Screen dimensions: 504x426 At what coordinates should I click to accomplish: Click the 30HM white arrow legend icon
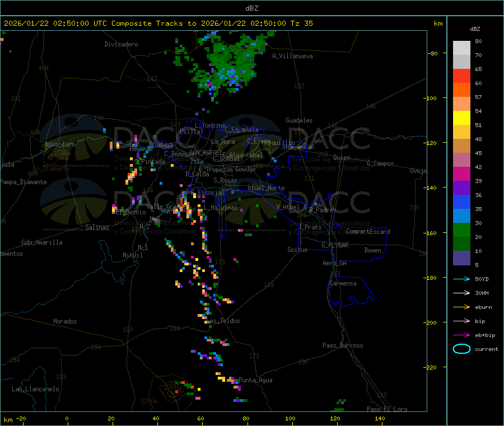click(461, 293)
